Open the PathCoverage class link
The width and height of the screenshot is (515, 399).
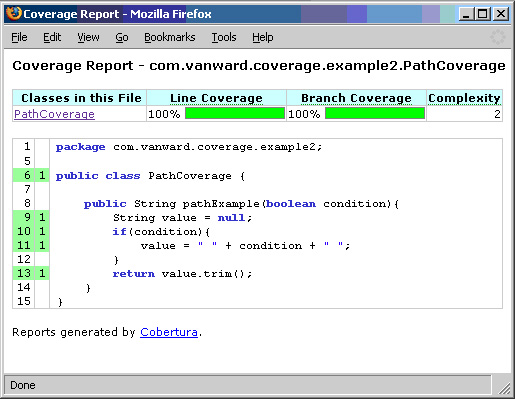[54, 114]
